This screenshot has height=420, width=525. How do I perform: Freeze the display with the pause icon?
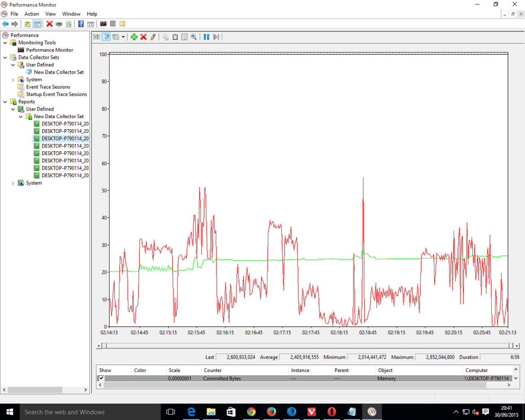206,37
